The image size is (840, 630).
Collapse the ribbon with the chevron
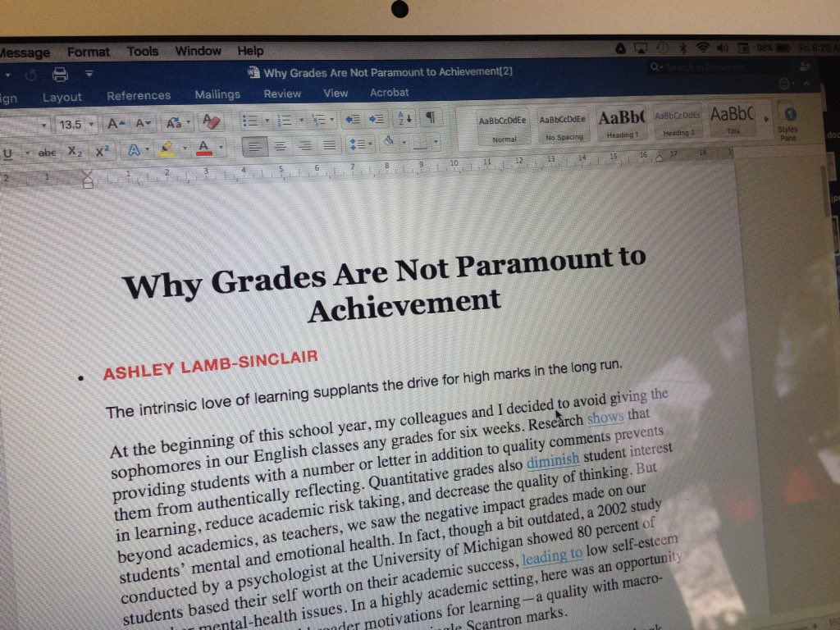(x=806, y=84)
